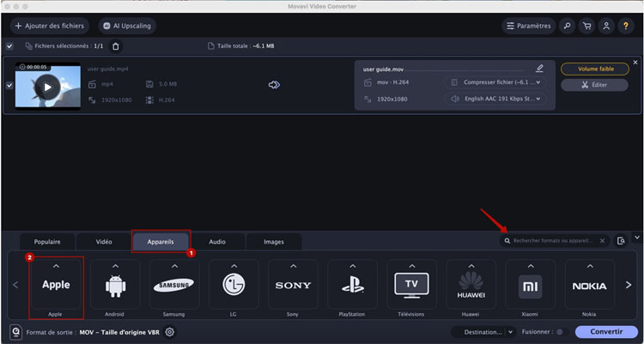Show next device categories with right arrow
The image size is (644, 344).
click(629, 285)
